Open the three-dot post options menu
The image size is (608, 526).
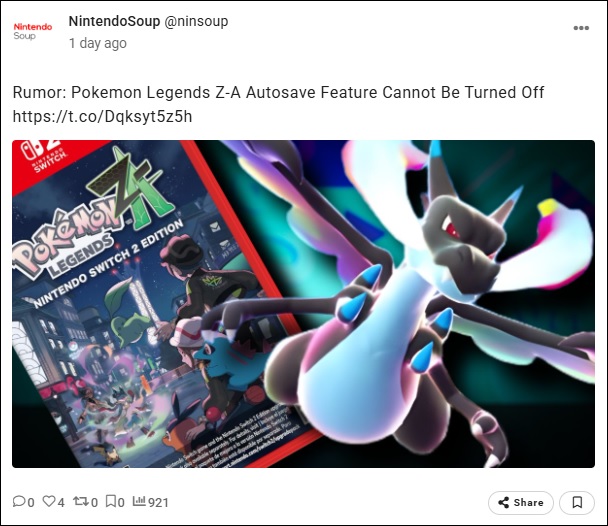coord(581,28)
